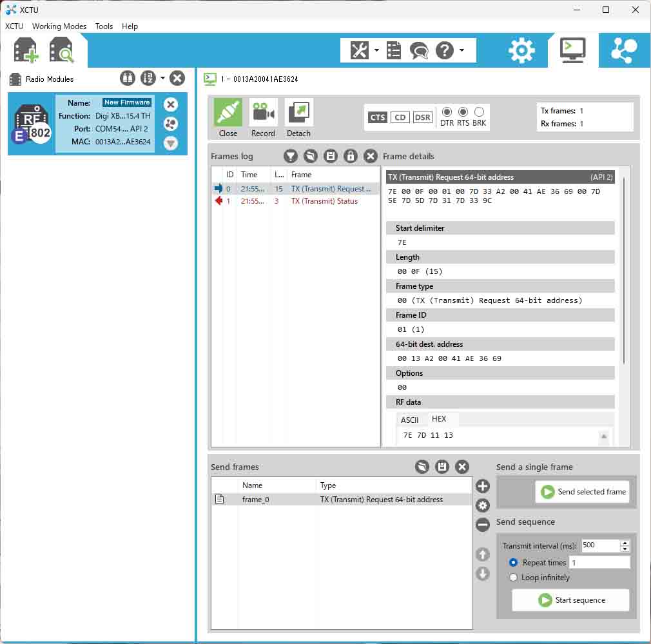The height and width of the screenshot is (644, 651).
Task: Expand the sort modules dropdown arrow
Action: [162, 77]
